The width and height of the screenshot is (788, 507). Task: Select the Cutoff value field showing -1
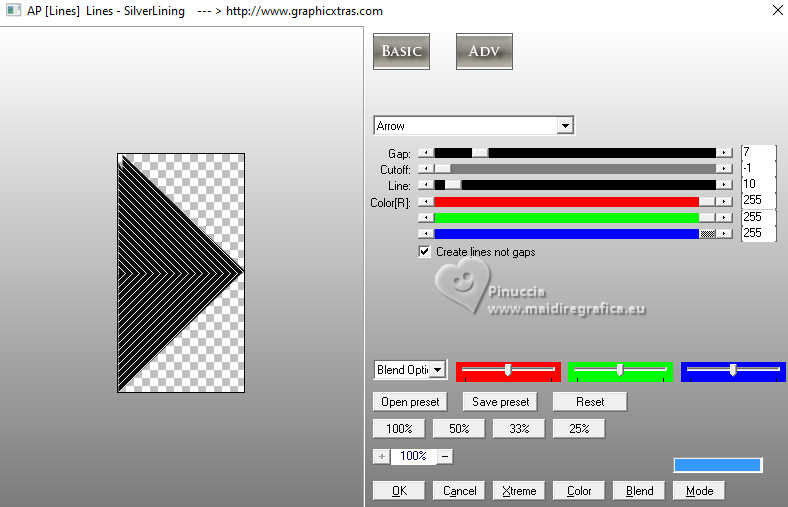(759, 168)
